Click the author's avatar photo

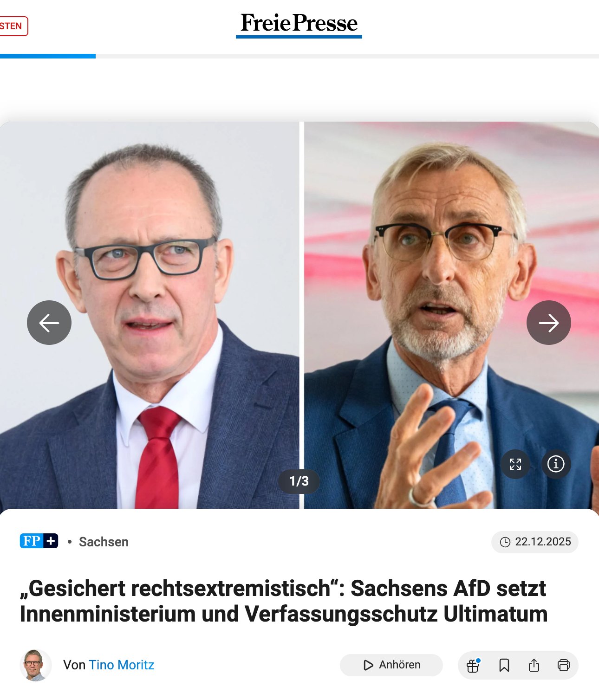coord(36,665)
